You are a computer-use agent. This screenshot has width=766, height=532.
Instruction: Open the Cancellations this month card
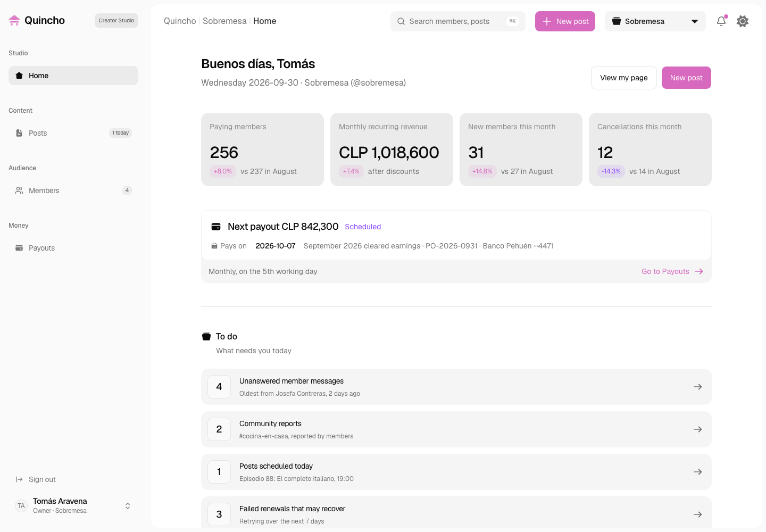pyautogui.click(x=650, y=149)
